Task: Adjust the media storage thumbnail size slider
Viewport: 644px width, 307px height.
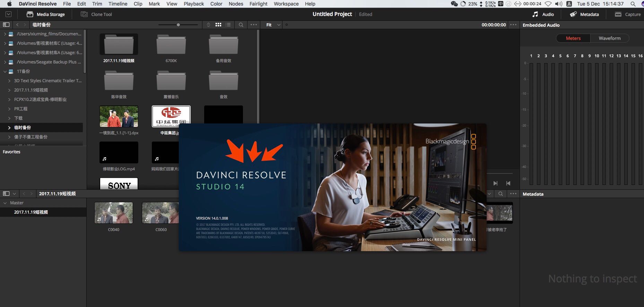Action: (x=178, y=25)
